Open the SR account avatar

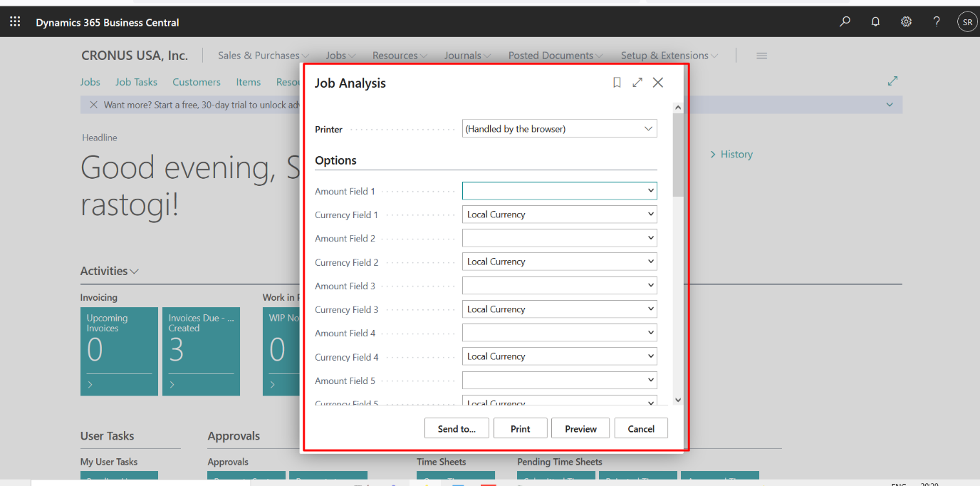pos(966,21)
